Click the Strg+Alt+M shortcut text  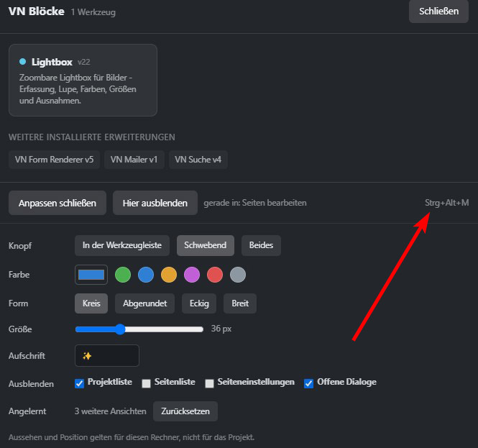point(447,203)
